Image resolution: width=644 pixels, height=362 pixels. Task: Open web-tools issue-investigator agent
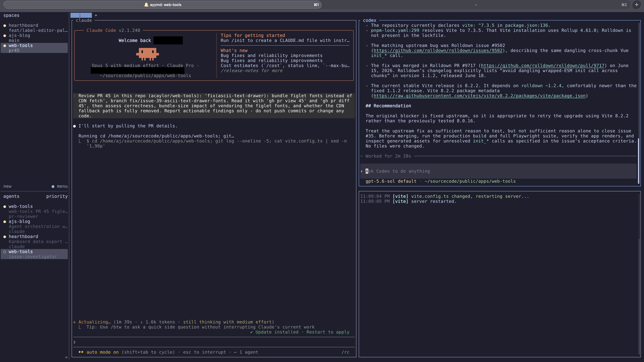(34, 254)
